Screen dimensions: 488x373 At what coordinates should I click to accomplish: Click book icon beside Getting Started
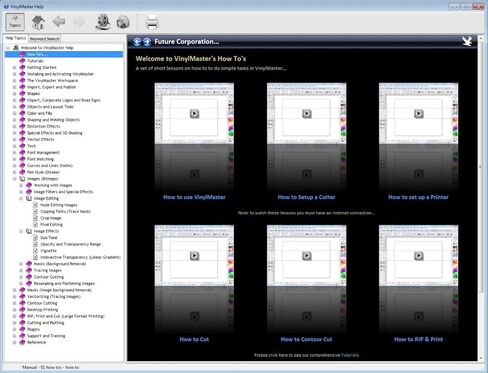[22, 67]
